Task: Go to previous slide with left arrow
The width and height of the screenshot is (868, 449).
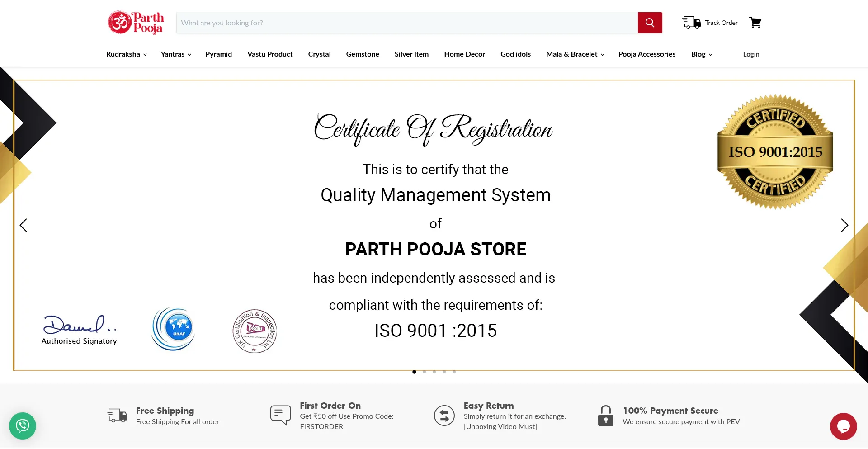Action: point(24,225)
